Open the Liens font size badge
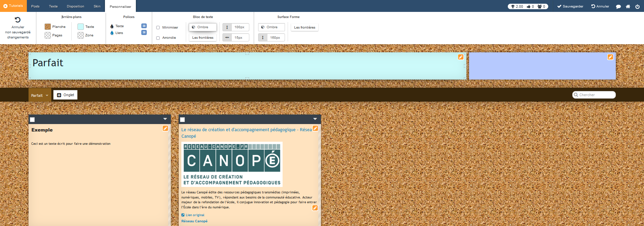Screen dimensions: 644x226 [144, 33]
